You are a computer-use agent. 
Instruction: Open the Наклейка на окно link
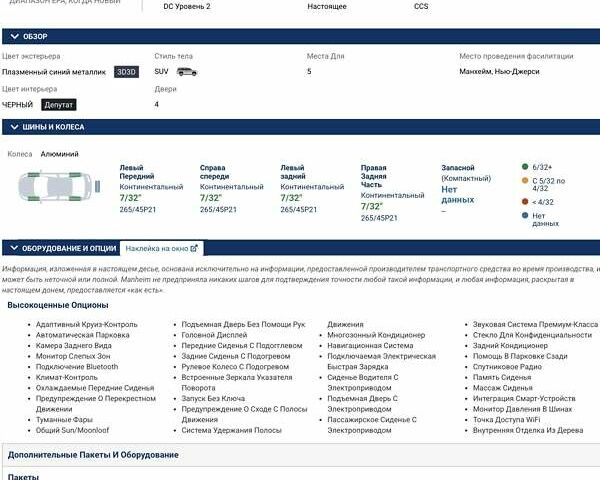[x=155, y=248]
